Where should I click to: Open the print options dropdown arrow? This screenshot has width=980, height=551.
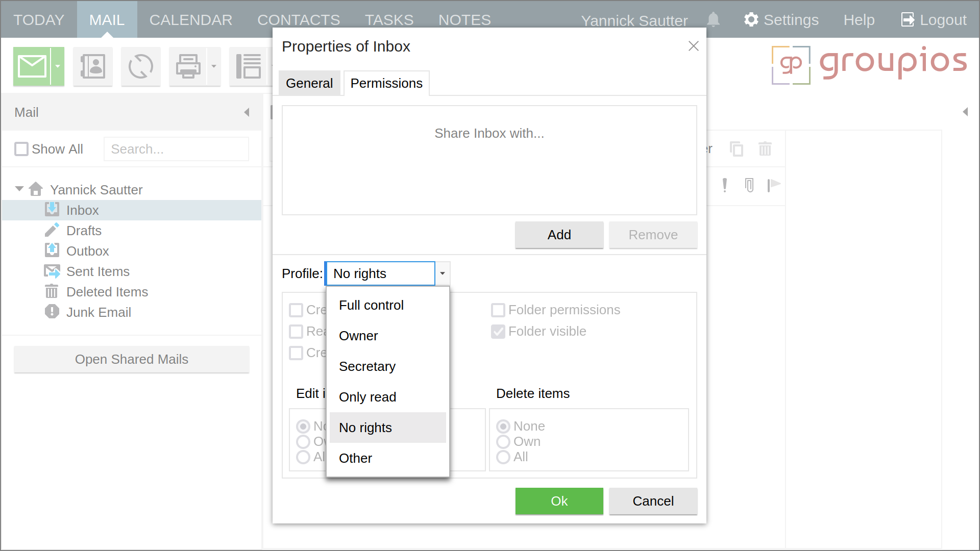214,66
